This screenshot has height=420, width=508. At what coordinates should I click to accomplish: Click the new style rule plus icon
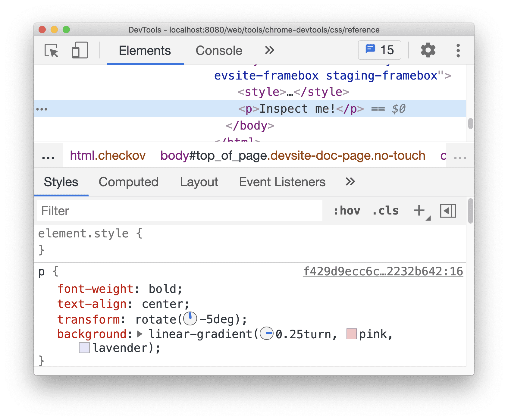(x=419, y=211)
